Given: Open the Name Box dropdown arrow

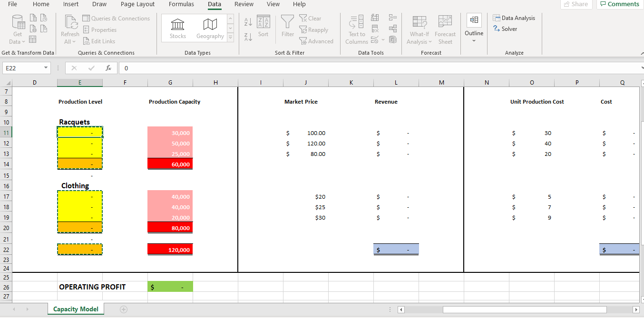Looking at the screenshot, I should coord(46,68).
